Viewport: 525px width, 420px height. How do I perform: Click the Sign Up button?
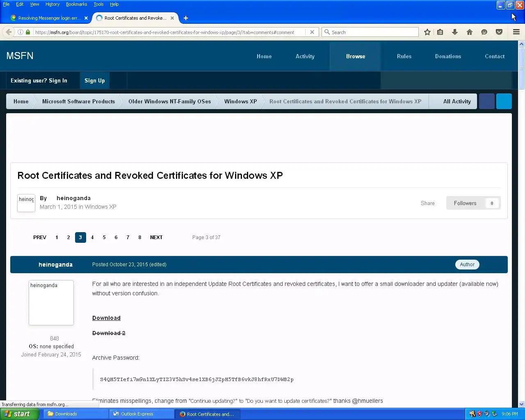[x=95, y=80]
